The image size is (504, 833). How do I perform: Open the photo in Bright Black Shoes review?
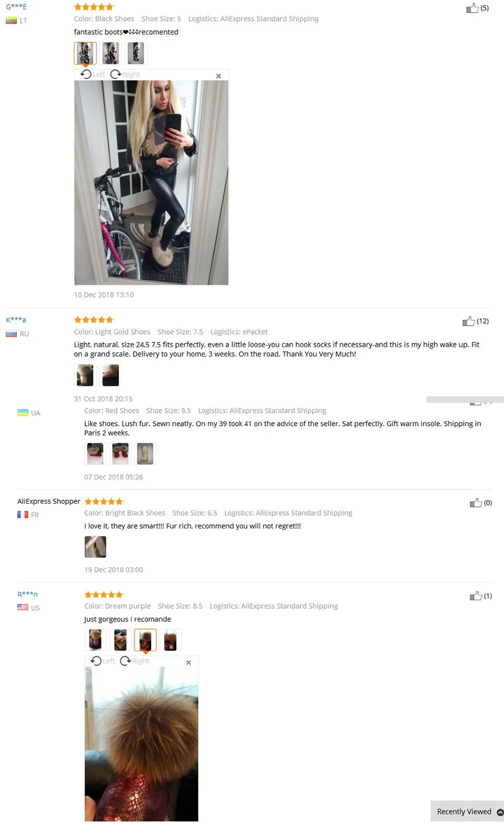point(96,547)
